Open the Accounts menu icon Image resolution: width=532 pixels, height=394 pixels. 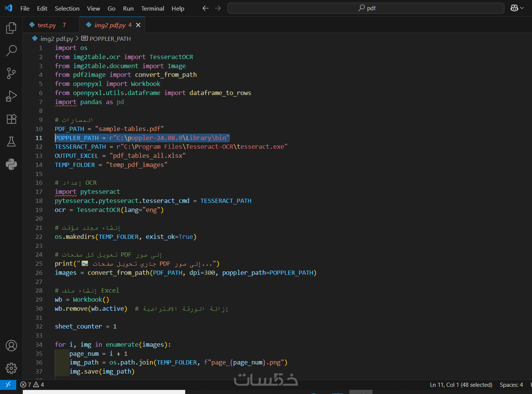pos(11,346)
